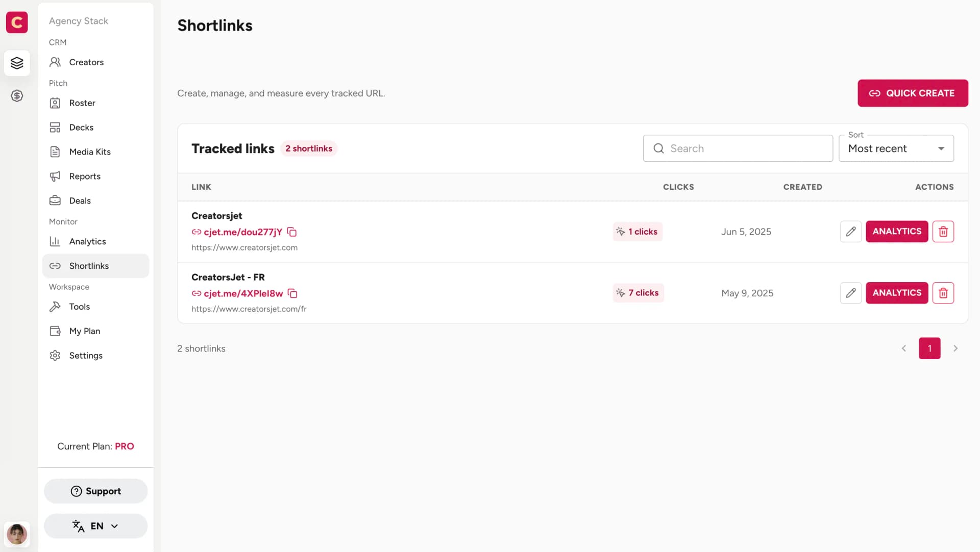Open Deals in the sidebar
This screenshot has height=552, width=980.
click(95, 201)
